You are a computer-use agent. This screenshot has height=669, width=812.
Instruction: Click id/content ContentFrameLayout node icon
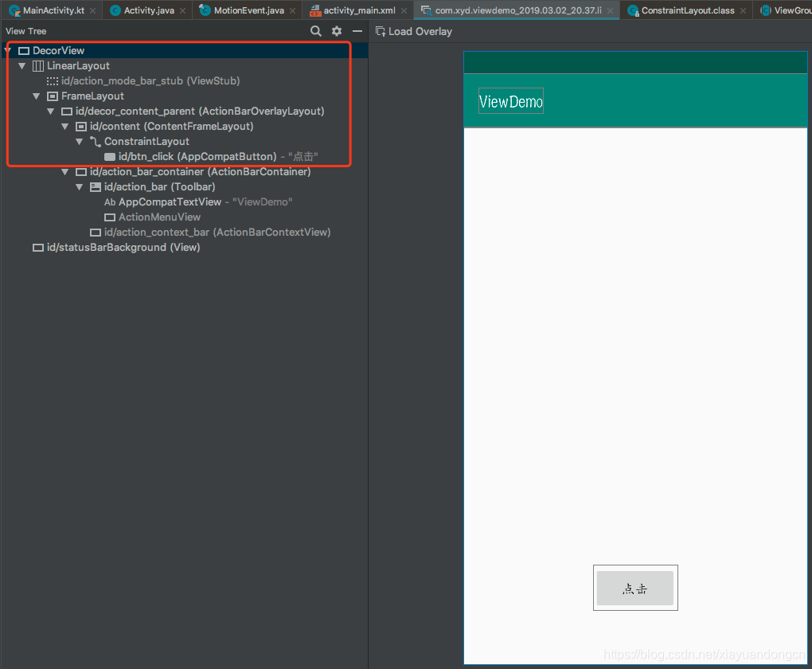tap(81, 127)
